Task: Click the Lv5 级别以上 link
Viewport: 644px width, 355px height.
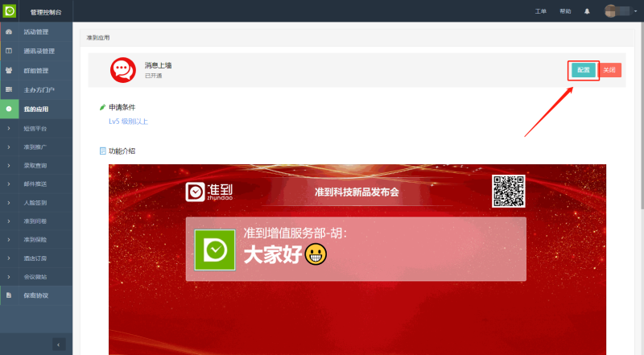Action: [128, 122]
